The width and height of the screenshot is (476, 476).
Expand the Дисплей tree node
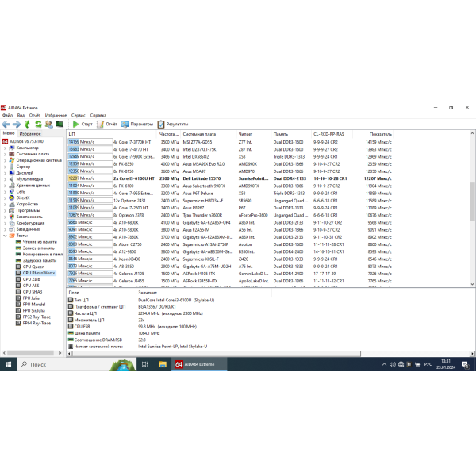point(5,173)
